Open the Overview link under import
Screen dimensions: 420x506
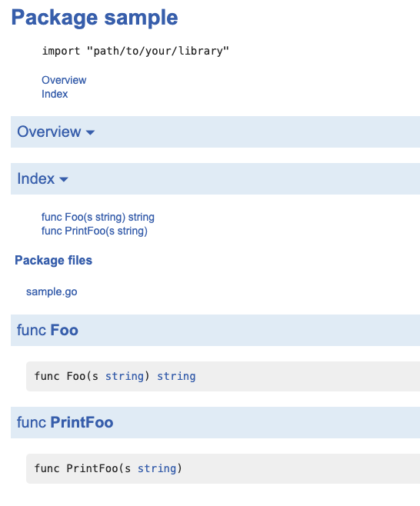(64, 80)
